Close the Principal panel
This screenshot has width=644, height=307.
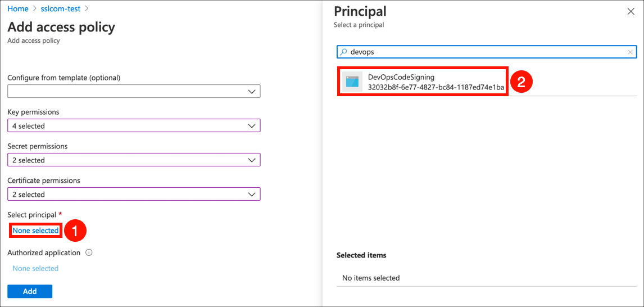[631, 12]
